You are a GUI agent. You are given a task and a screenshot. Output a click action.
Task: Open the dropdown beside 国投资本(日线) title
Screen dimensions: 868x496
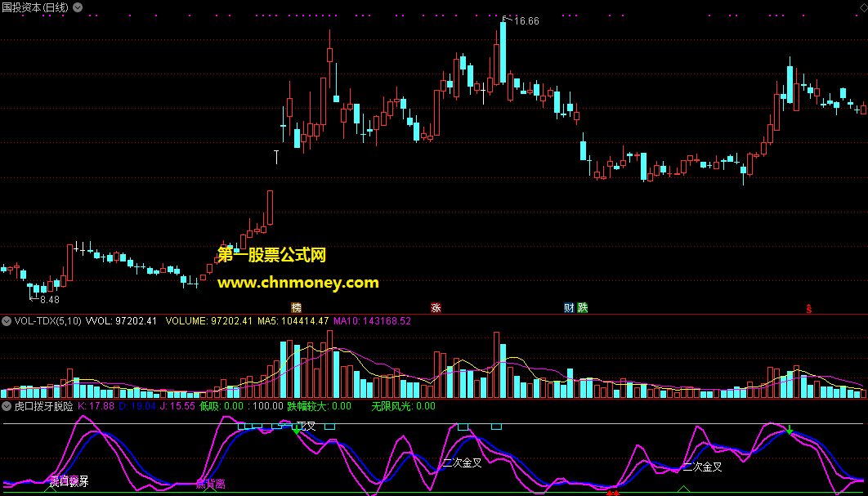click(x=78, y=7)
